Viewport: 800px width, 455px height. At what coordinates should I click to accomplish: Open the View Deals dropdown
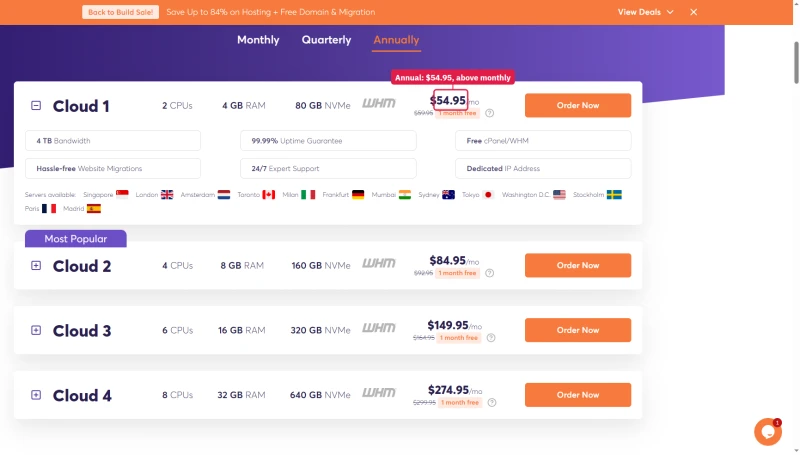[645, 12]
